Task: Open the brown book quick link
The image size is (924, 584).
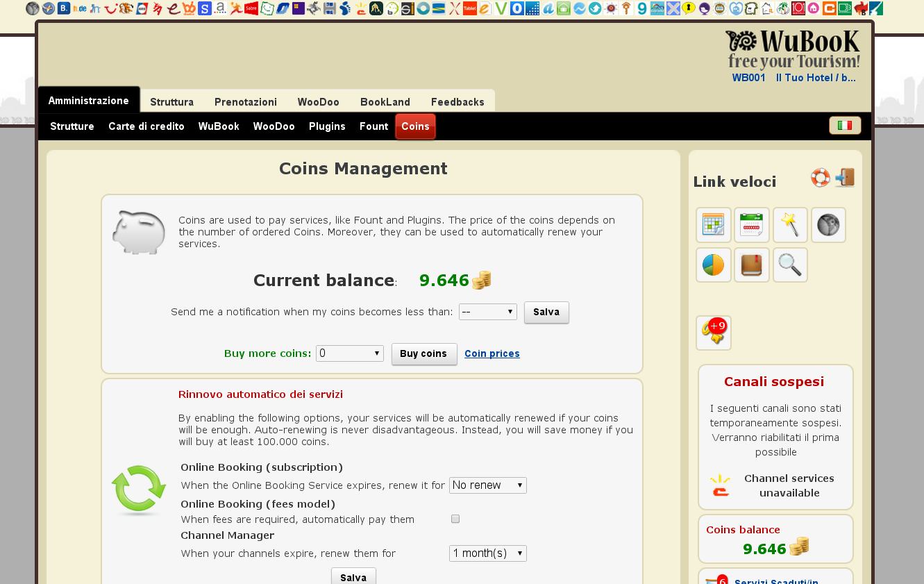Action: [x=752, y=265]
